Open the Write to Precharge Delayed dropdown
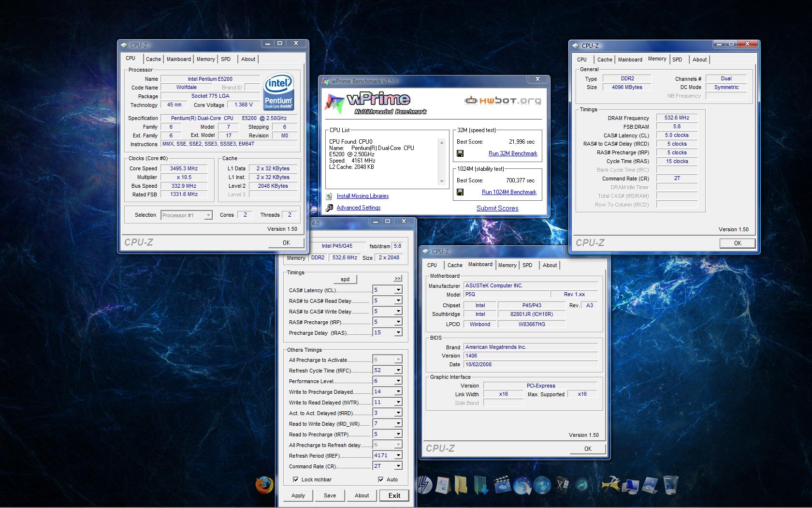This screenshot has width=812, height=508. coord(398,392)
